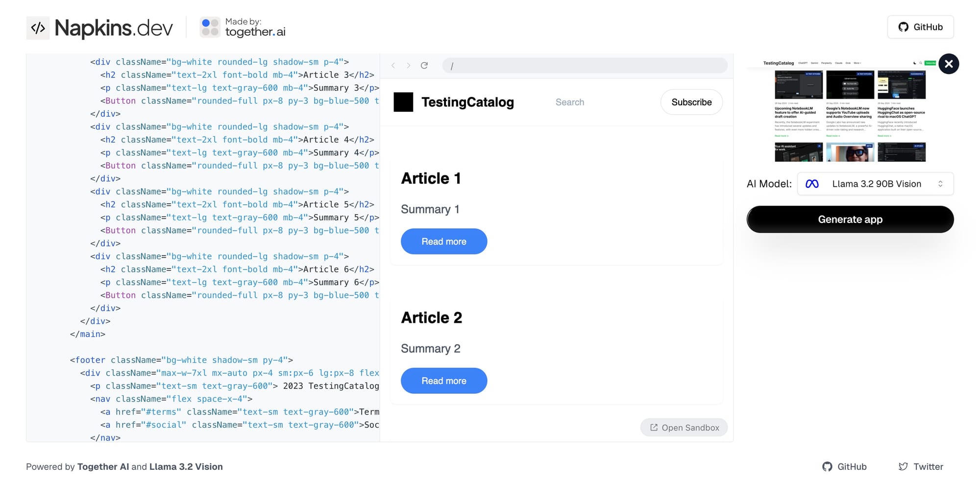Click the Napkins.dev title text

114,28
